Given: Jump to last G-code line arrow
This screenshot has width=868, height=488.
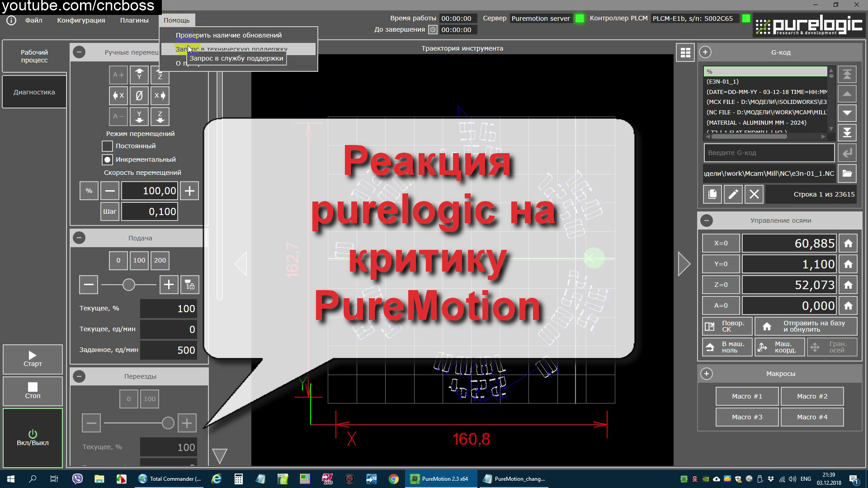Looking at the screenshot, I should (847, 133).
